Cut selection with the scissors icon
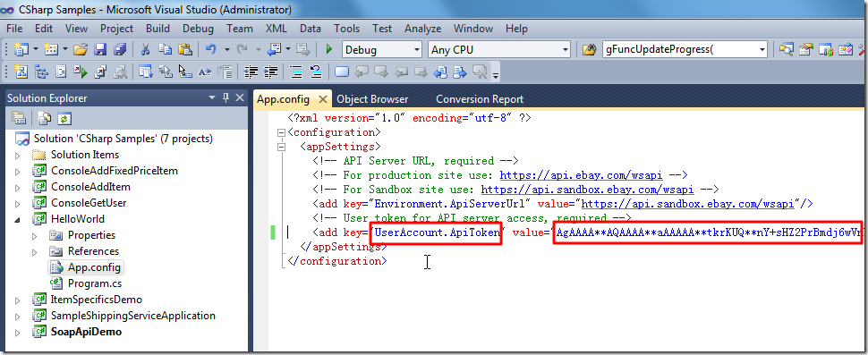This screenshot has width=868, height=355. tap(145, 49)
